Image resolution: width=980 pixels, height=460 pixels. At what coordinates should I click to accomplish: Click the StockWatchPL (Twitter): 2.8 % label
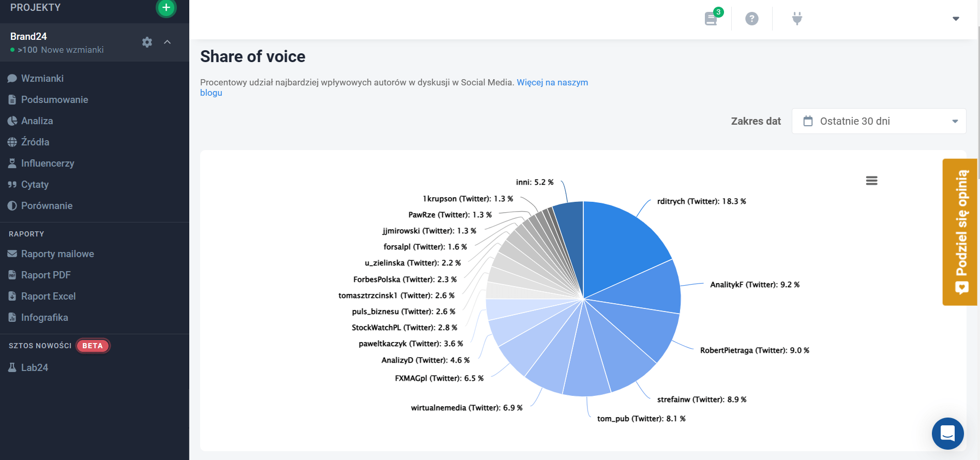pyautogui.click(x=404, y=328)
